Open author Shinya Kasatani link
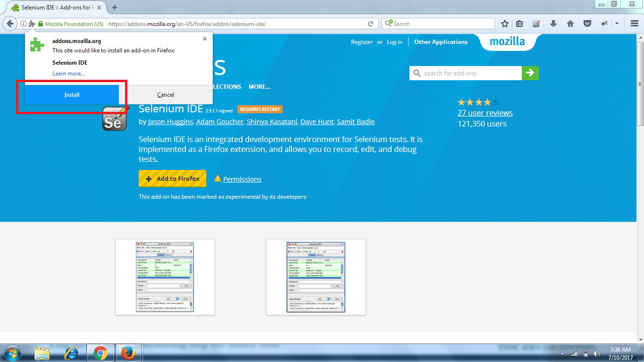Screen dimensions: 644x362 click(272, 122)
